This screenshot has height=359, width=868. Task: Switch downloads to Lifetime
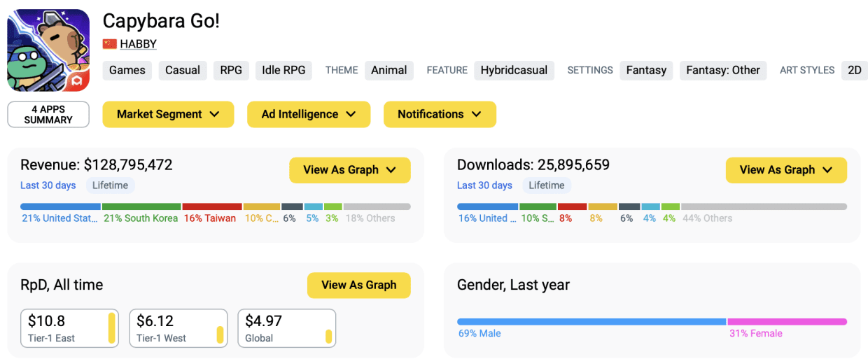(x=547, y=185)
